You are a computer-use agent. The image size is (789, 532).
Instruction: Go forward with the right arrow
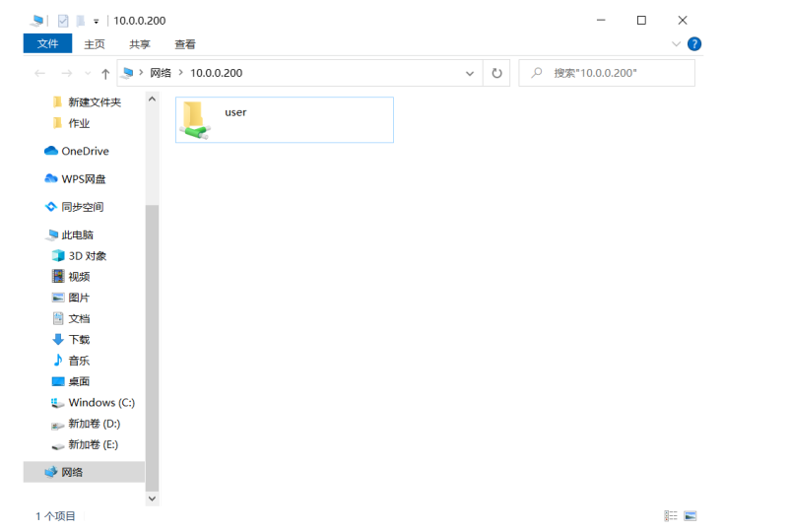point(66,74)
